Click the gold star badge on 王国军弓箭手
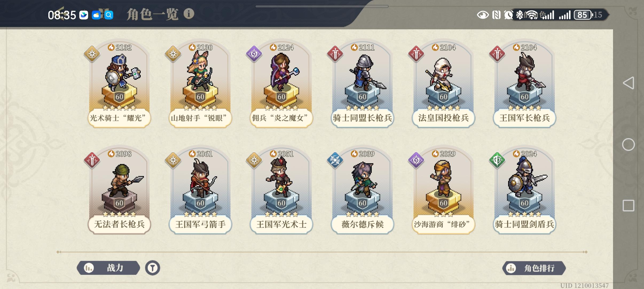The height and width of the screenshot is (289, 644). pyautogui.click(x=173, y=160)
